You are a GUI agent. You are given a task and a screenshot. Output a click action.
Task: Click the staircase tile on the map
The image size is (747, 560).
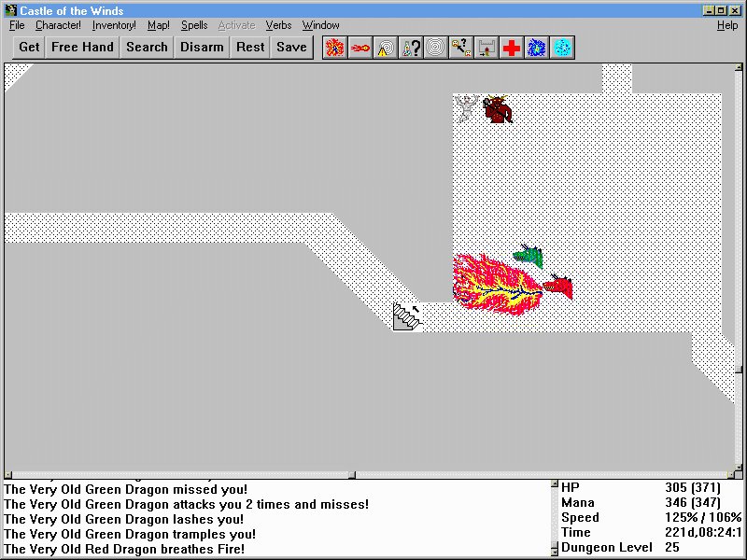click(407, 316)
